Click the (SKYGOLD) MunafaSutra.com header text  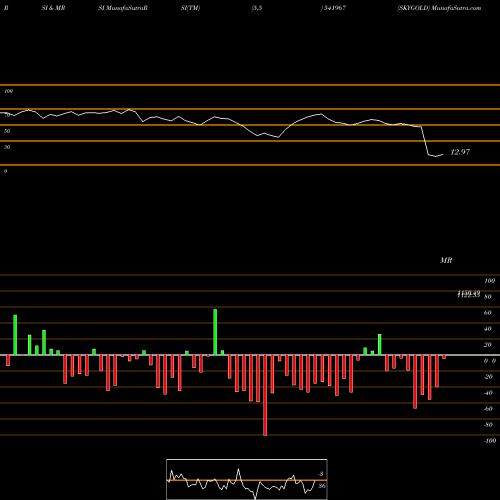pyautogui.click(x=439, y=8)
